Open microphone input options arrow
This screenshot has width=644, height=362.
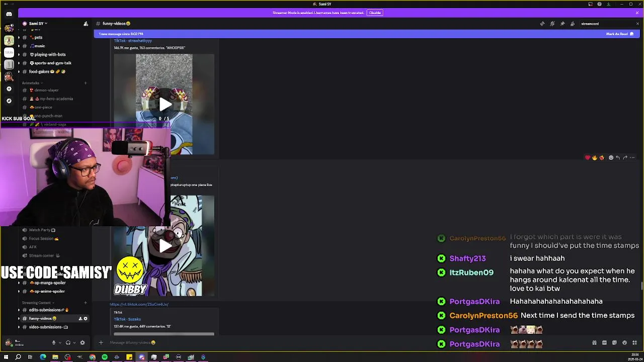click(x=59, y=343)
